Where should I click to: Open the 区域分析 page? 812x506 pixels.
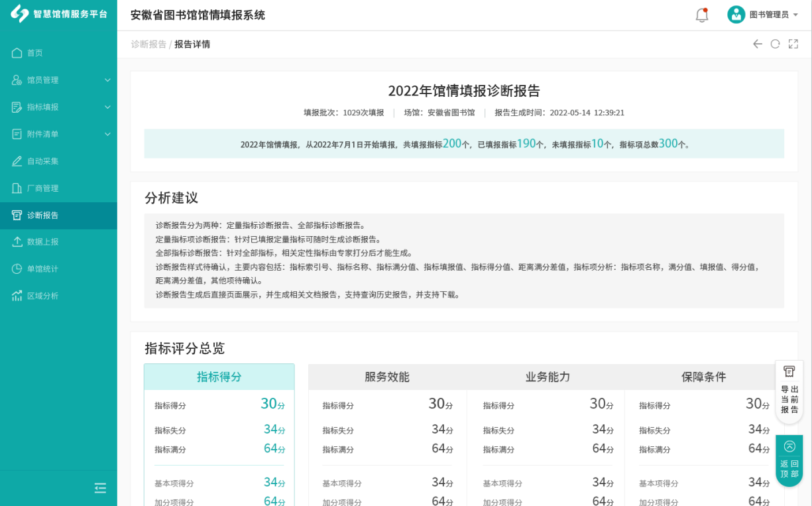(x=43, y=296)
